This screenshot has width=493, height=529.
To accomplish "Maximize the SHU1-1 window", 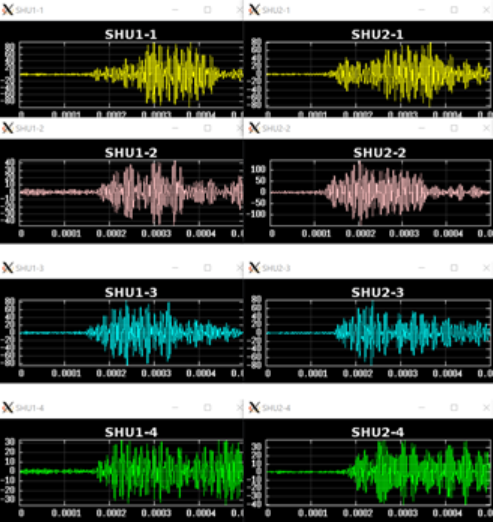I will 208,10.
